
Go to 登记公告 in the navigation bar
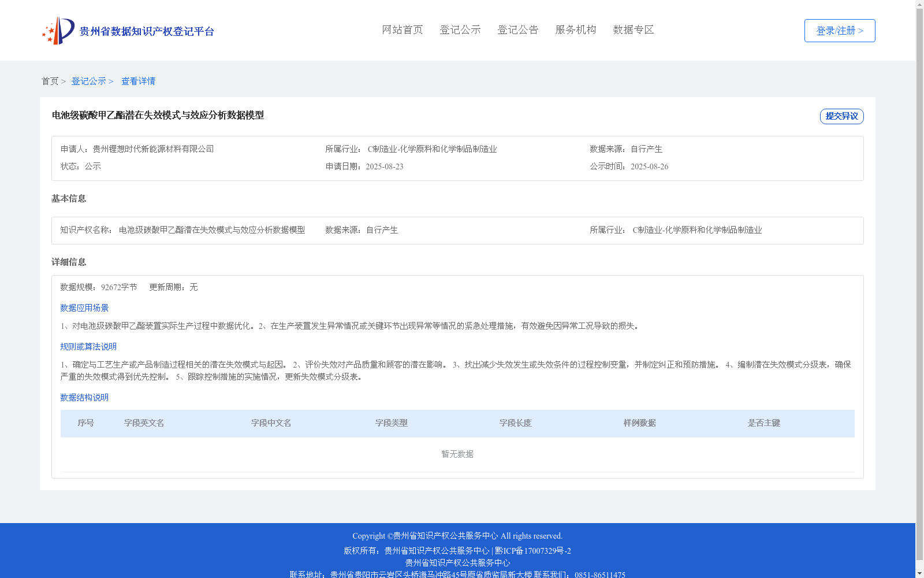(x=518, y=29)
